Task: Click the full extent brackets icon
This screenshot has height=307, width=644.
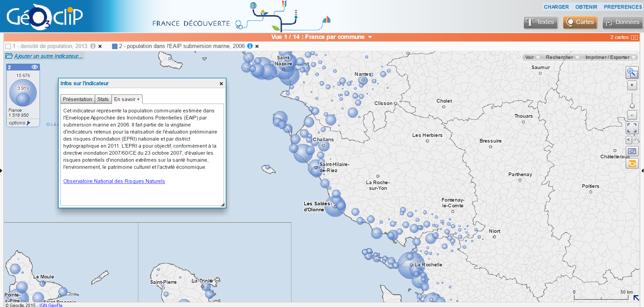Action: coord(632,128)
